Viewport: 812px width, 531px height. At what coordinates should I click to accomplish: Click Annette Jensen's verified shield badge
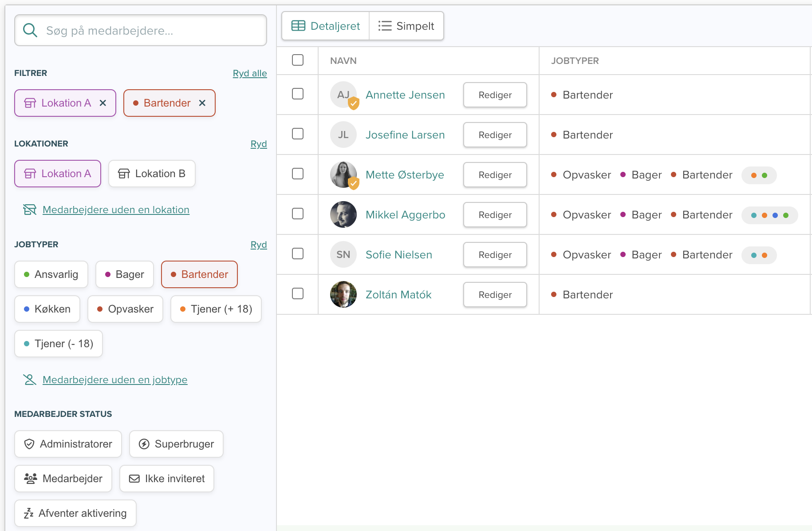point(354,104)
